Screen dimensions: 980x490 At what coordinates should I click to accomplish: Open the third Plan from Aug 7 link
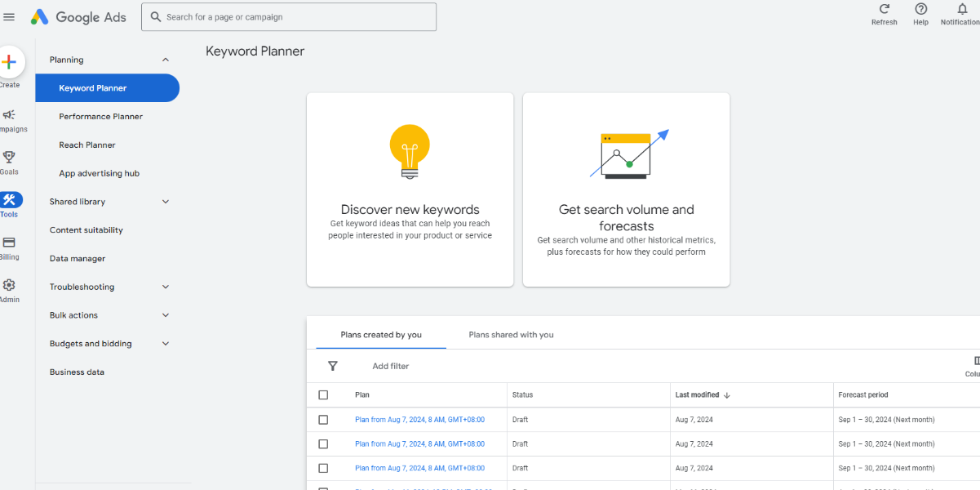[419, 469]
